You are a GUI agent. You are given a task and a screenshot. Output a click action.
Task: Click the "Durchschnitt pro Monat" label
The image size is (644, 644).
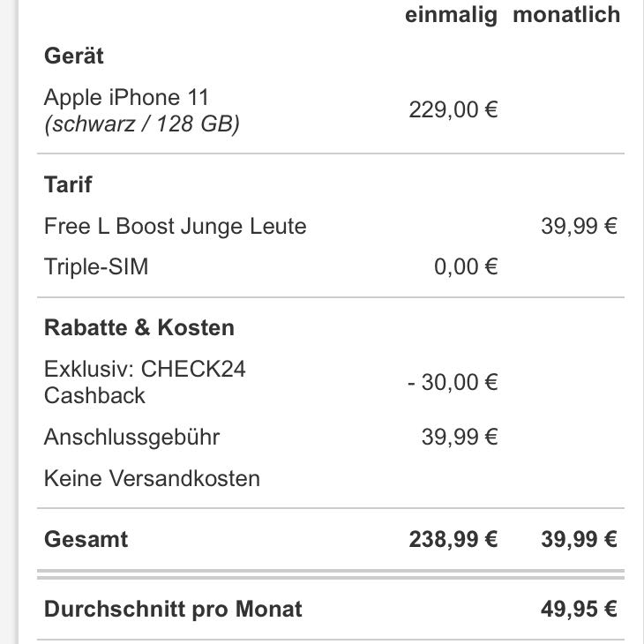coord(173,609)
